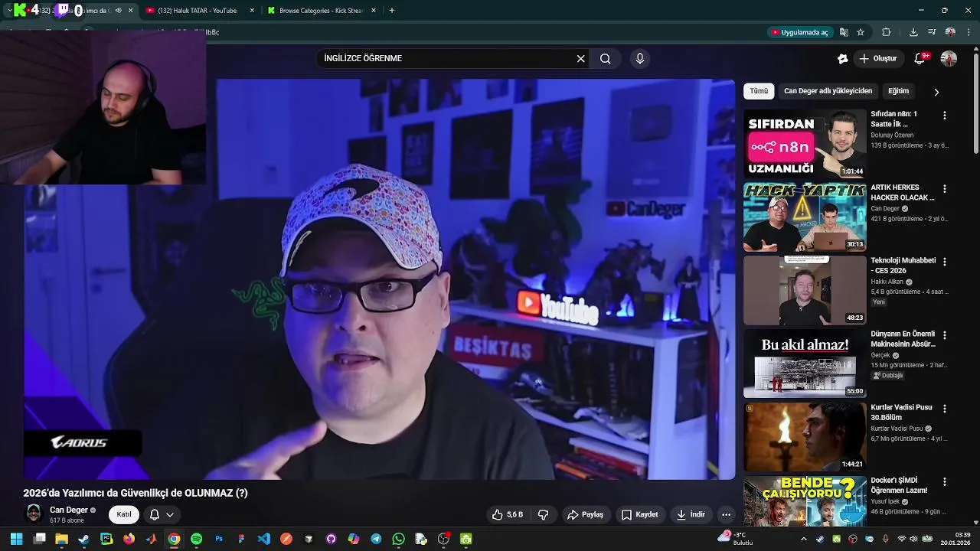Open options menu for Docker'ı ŞİMDİ video

tap(944, 482)
